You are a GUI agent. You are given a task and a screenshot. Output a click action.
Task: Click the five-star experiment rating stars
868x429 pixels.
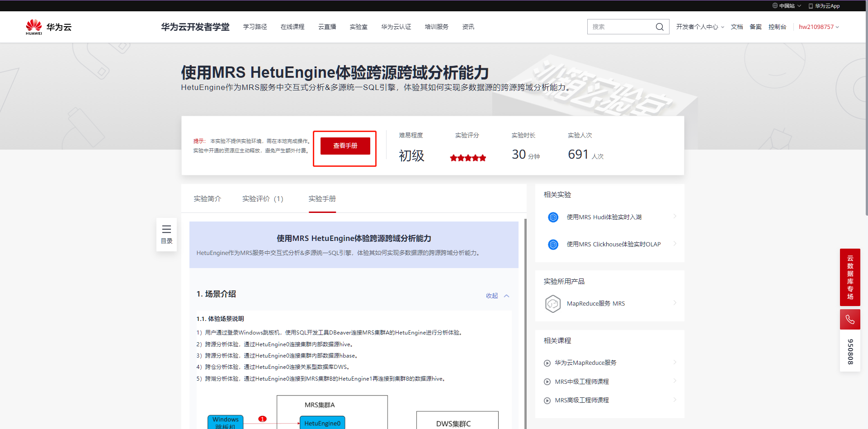(x=468, y=157)
